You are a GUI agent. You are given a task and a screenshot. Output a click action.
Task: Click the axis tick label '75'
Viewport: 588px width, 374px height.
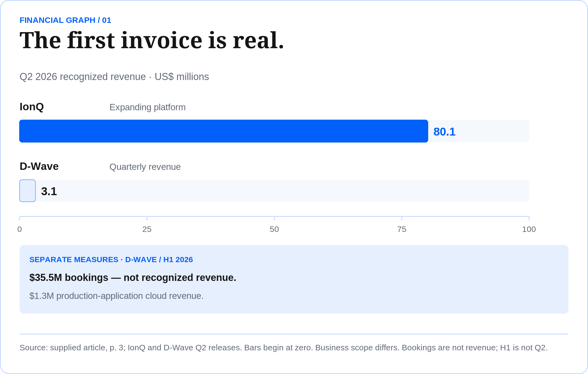pos(402,229)
